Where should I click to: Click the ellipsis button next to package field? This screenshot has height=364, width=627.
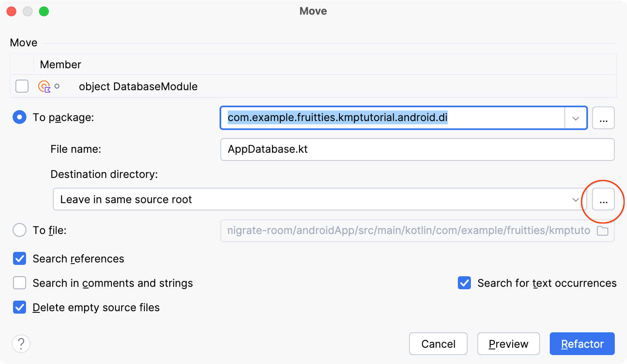click(x=603, y=118)
